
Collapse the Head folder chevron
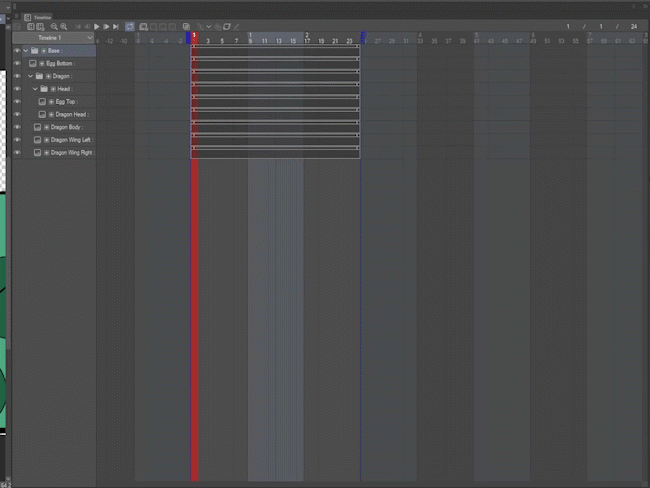click(35, 89)
